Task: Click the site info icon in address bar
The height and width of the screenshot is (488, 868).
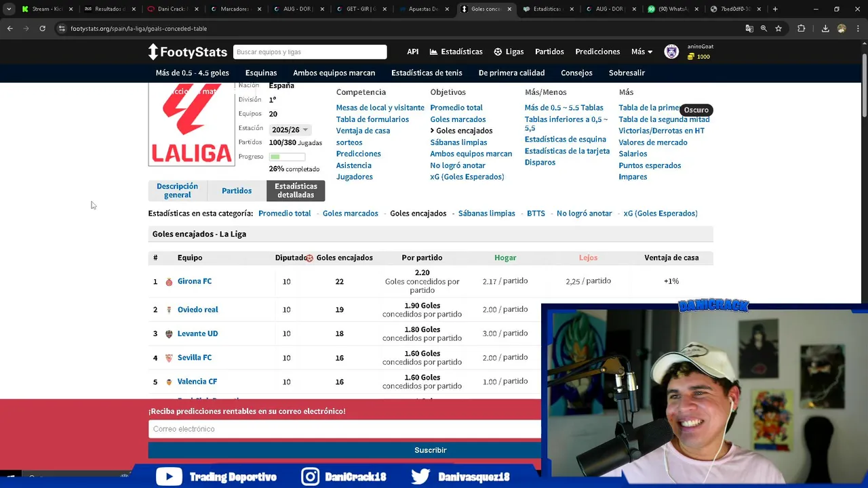Action: (x=62, y=28)
